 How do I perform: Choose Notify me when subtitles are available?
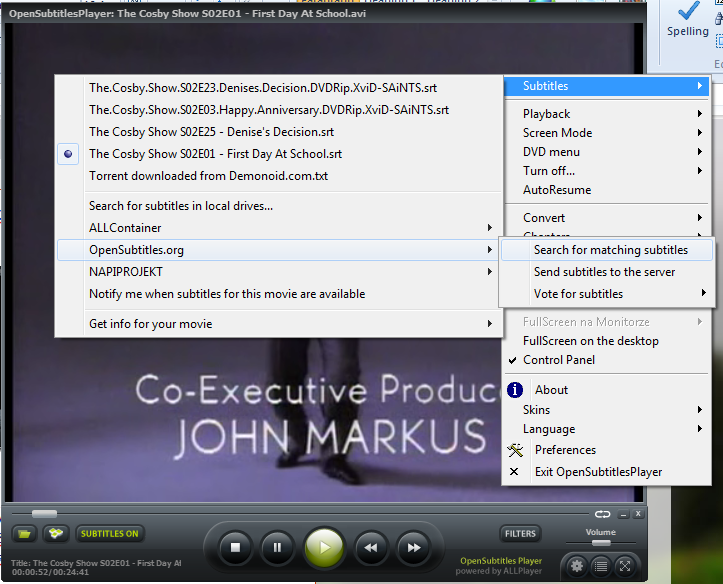(279, 294)
